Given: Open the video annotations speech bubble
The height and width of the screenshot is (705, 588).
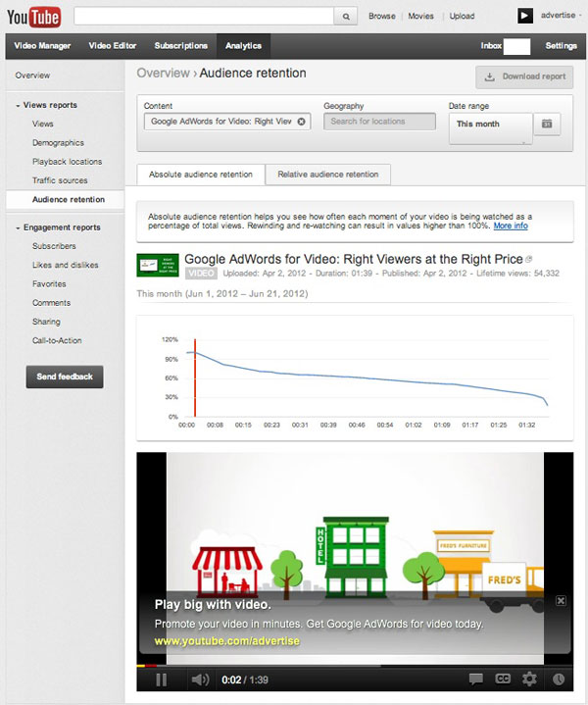Looking at the screenshot, I should [475, 679].
